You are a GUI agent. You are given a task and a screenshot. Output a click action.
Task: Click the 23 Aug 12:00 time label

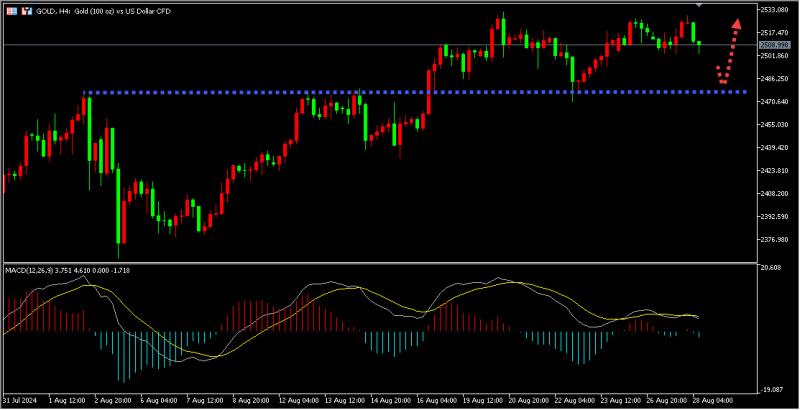pyautogui.click(x=622, y=400)
